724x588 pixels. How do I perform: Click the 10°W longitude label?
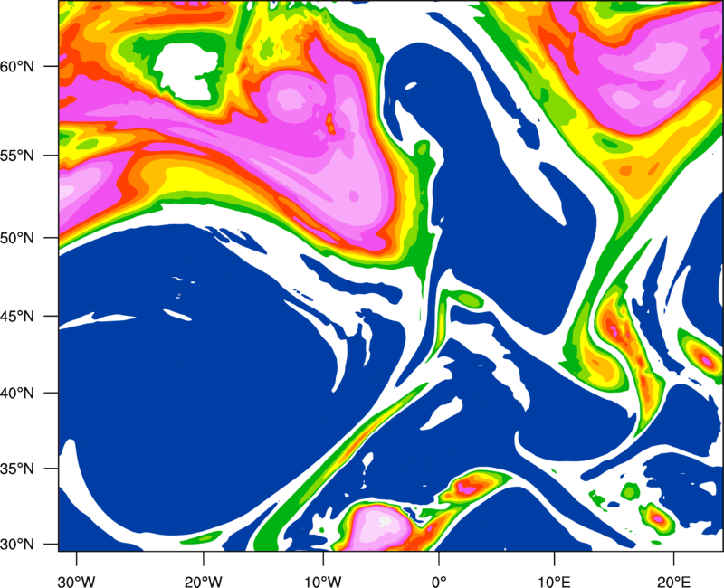pyautogui.click(x=323, y=582)
